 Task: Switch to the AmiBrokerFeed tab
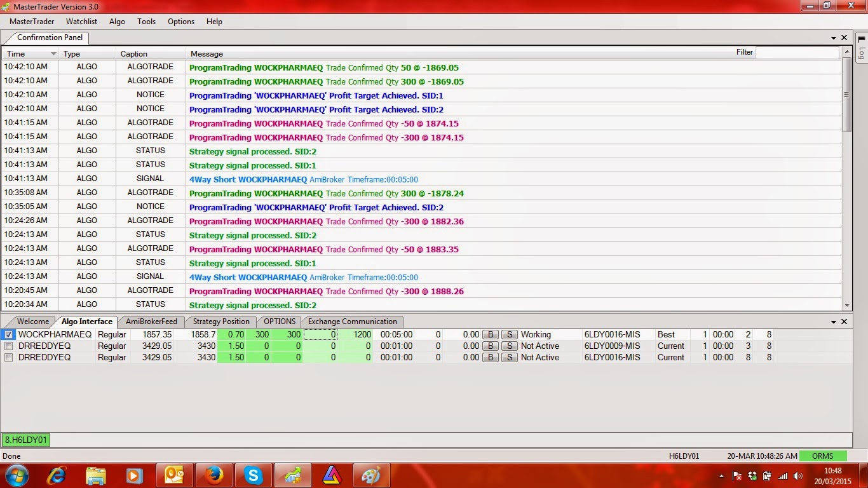coord(151,322)
